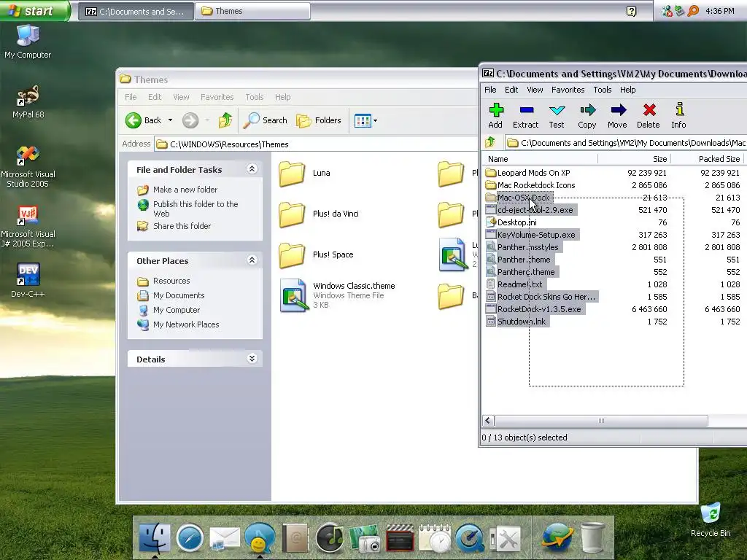This screenshot has width=747, height=560.
Task: Open the Safari compass icon in the dock
Action: (x=190, y=538)
